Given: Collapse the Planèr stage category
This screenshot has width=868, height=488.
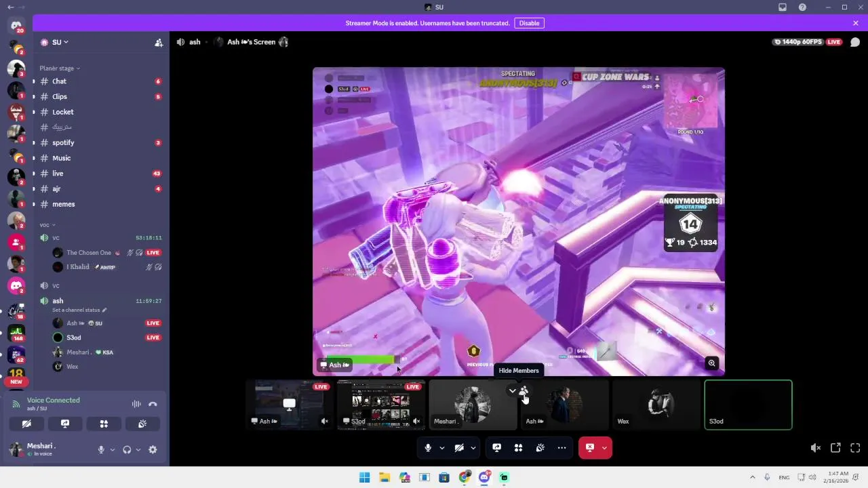Looking at the screenshot, I should click(x=60, y=68).
